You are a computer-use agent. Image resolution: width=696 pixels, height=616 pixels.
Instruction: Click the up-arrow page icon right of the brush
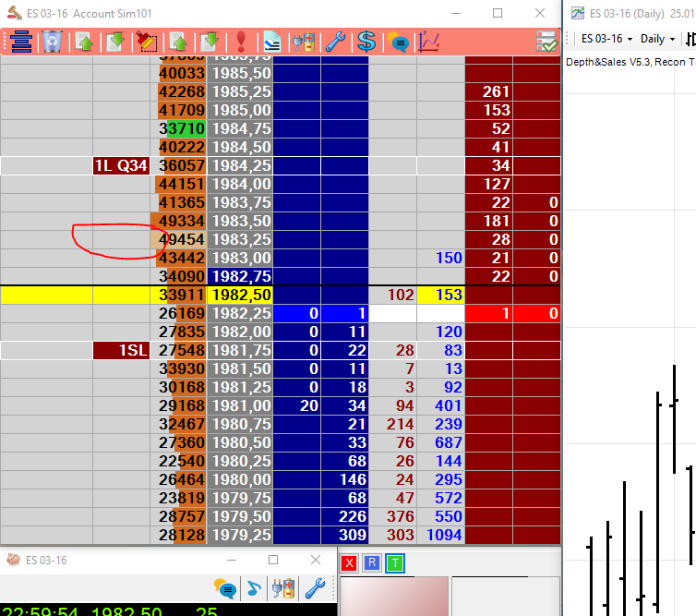click(x=179, y=42)
